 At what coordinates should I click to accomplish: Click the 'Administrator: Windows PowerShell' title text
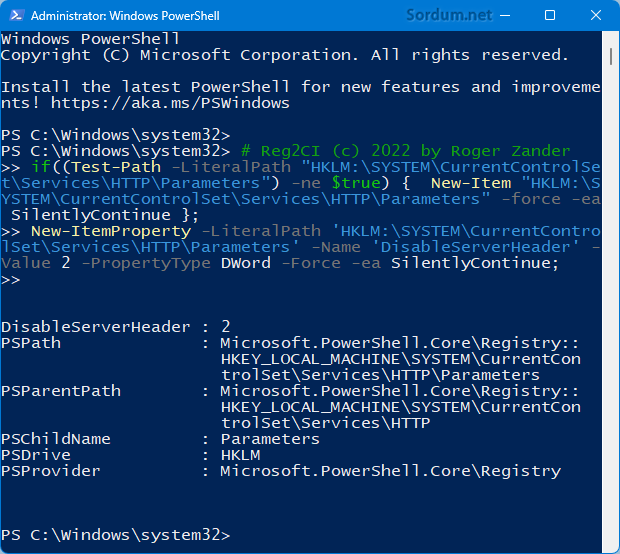[x=125, y=17]
